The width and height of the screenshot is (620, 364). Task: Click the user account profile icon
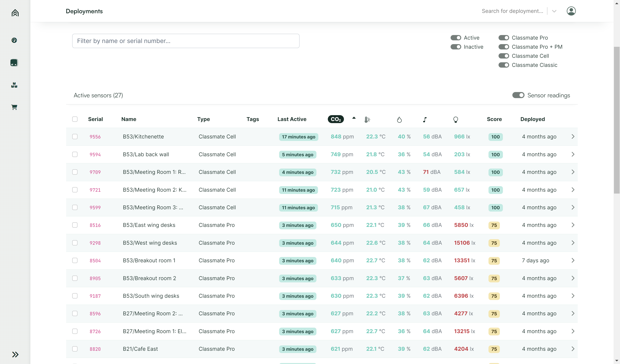(571, 11)
